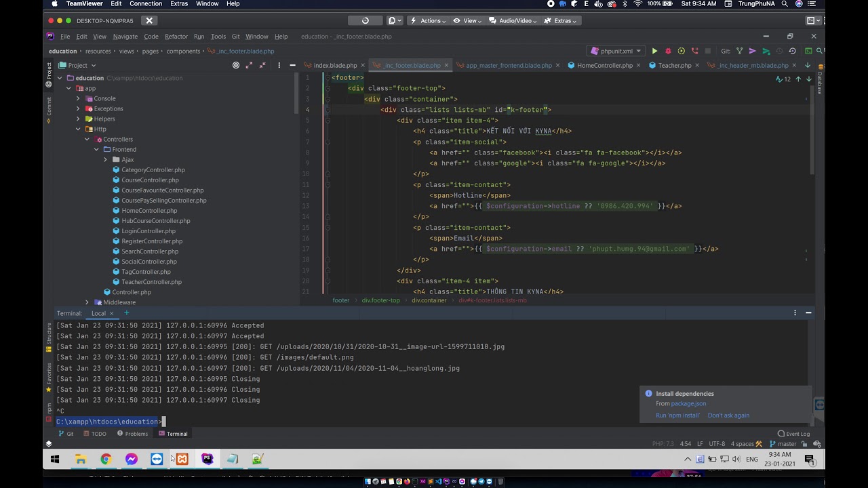868x488 pixels.
Task: Collapse the app folder in tree
Action: (68, 88)
